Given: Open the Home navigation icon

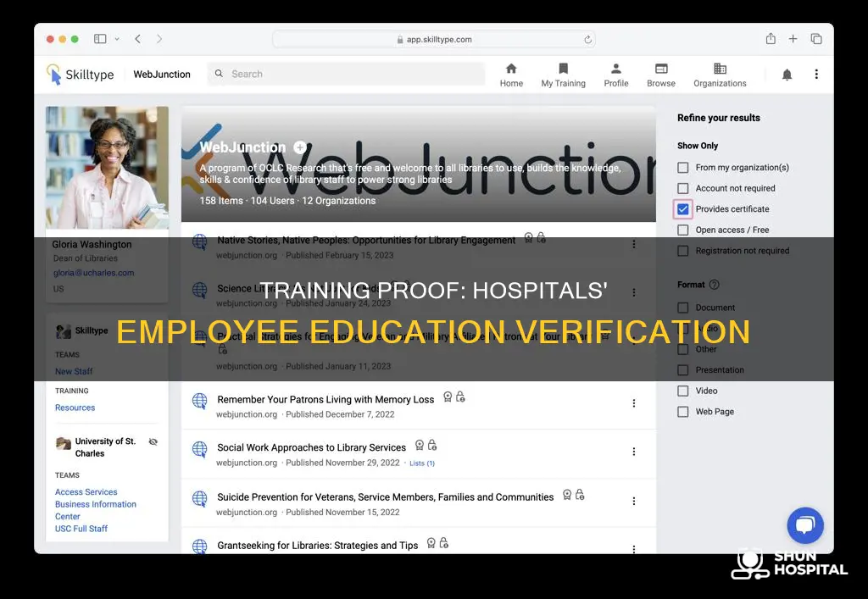Looking at the screenshot, I should tap(511, 69).
